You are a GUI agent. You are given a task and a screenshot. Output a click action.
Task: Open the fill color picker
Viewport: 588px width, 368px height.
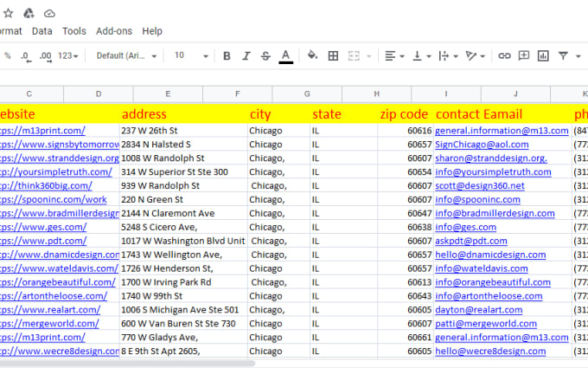[312, 55]
